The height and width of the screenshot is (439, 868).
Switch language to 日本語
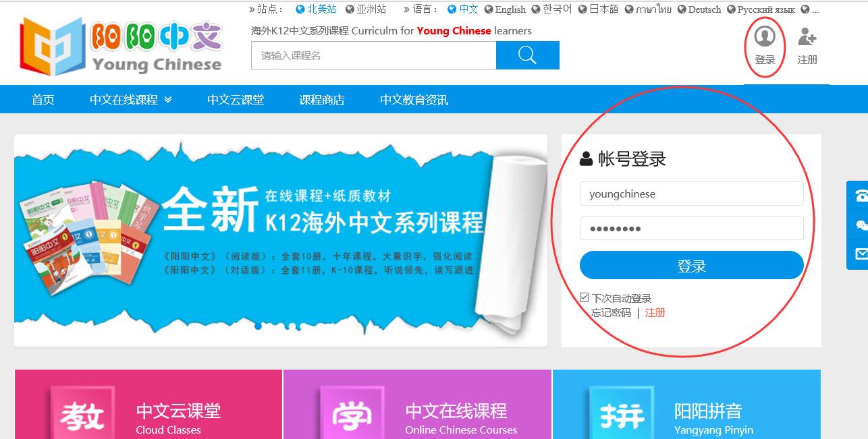[x=598, y=9]
